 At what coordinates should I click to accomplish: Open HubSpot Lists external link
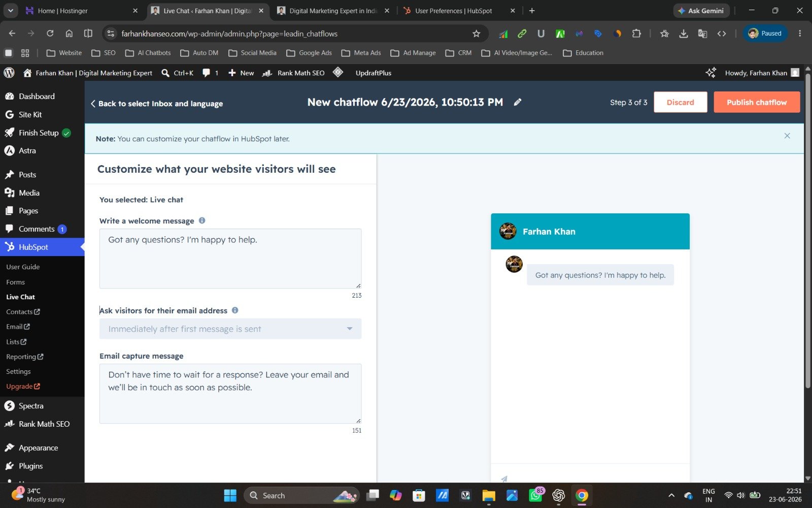click(16, 342)
